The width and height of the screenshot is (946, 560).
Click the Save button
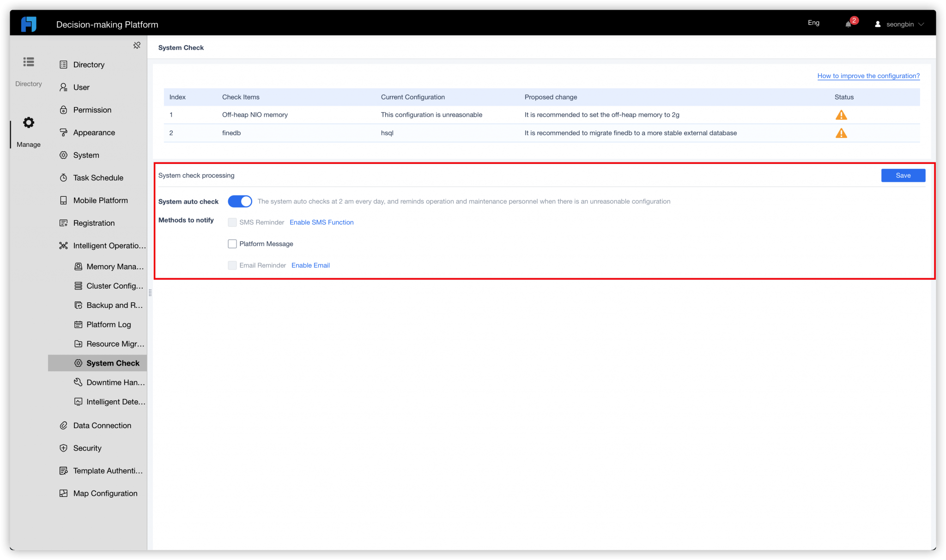click(903, 175)
